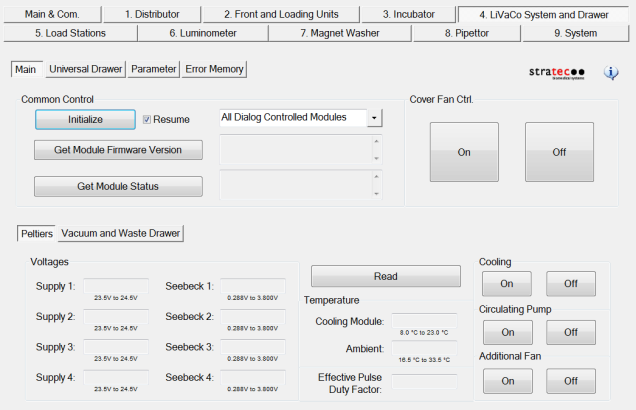636x410 pixels.
Task: Click Get Module Status button
Action: [x=118, y=186]
